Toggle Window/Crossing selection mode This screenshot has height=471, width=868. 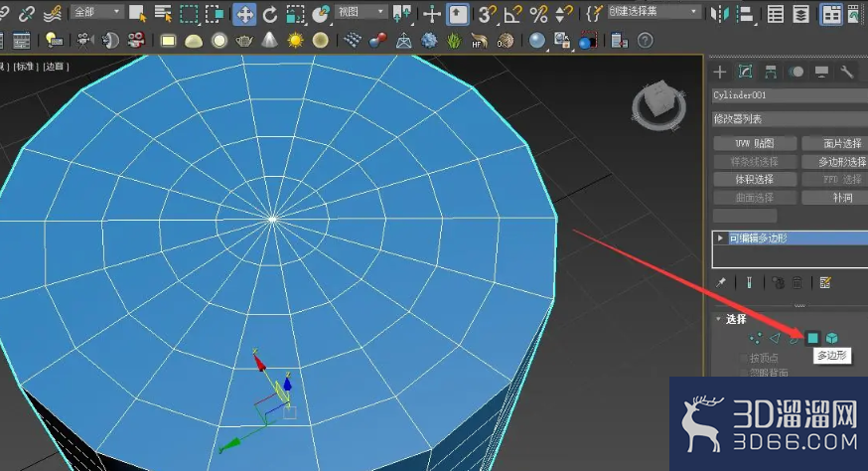point(215,13)
